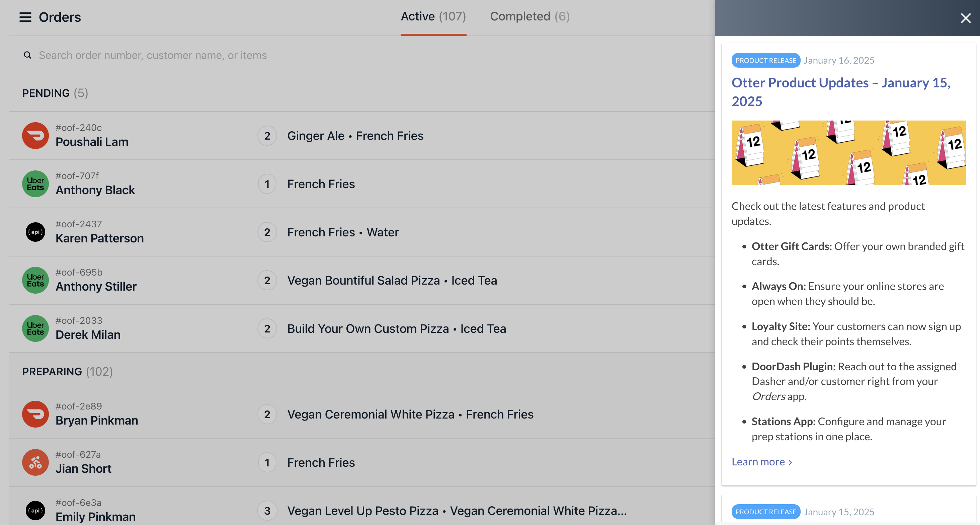Select the PREPARING section header
Screen dimensions: 980x525
pyautogui.click(x=67, y=372)
